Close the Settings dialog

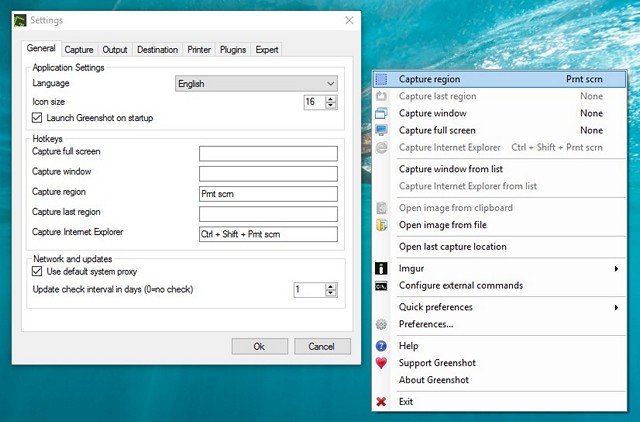(x=349, y=20)
